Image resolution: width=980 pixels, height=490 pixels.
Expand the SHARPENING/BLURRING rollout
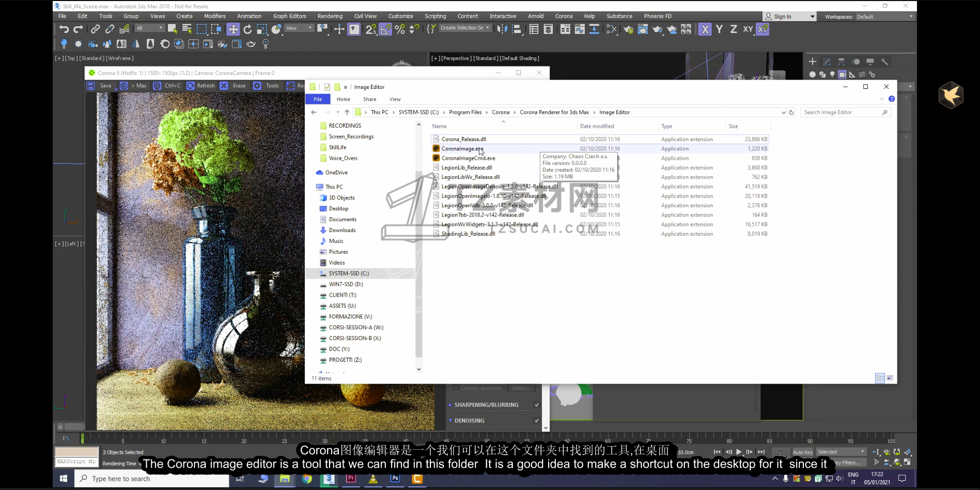450,405
